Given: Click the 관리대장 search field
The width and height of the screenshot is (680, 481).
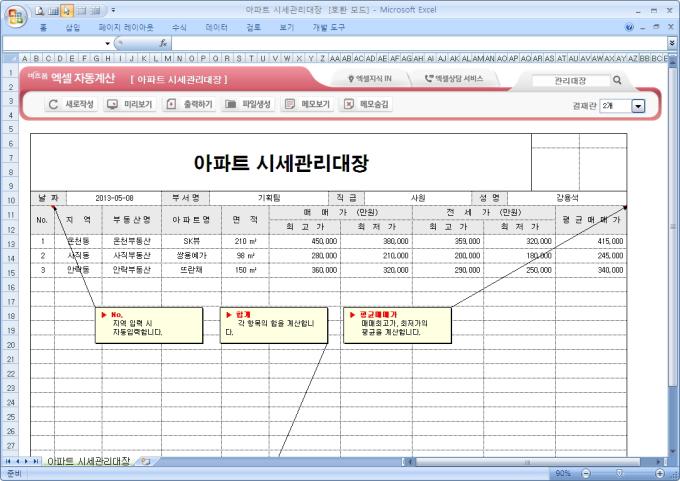Looking at the screenshot, I should point(571,80).
